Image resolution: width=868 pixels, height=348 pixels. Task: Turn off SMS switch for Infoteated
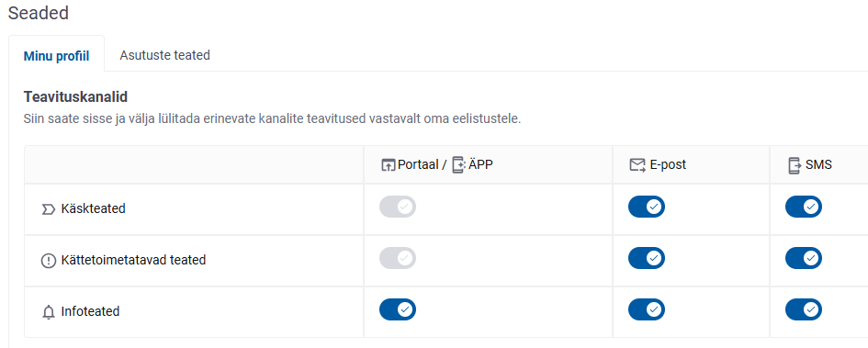pos(803,309)
